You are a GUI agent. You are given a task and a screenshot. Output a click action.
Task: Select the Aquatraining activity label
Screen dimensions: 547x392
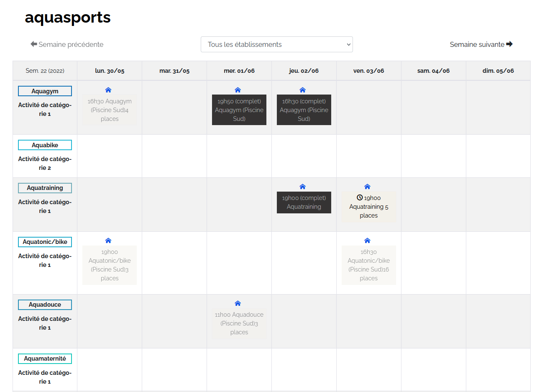point(45,188)
